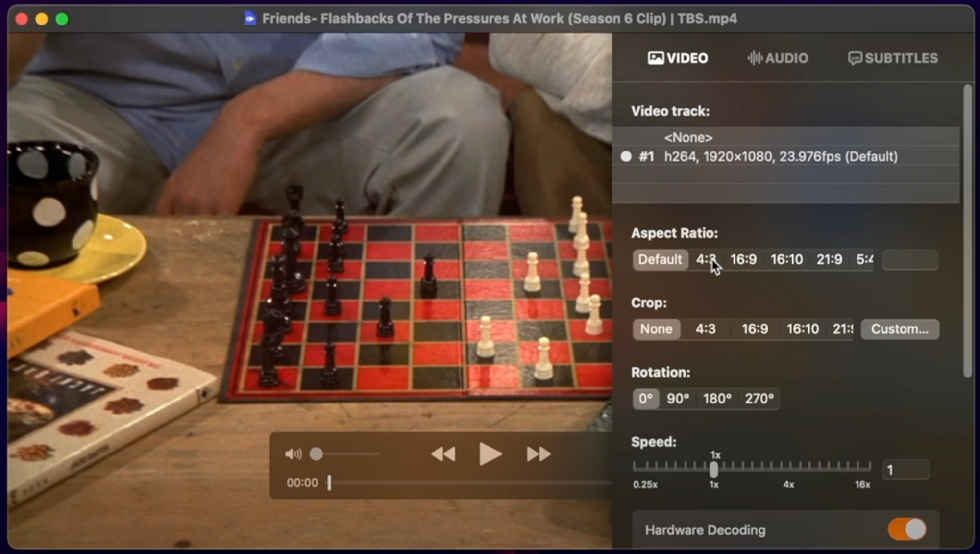The image size is (980, 554).
Task: Set aspect ratio to 16:9
Action: pyautogui.click(x=743, y=259)
